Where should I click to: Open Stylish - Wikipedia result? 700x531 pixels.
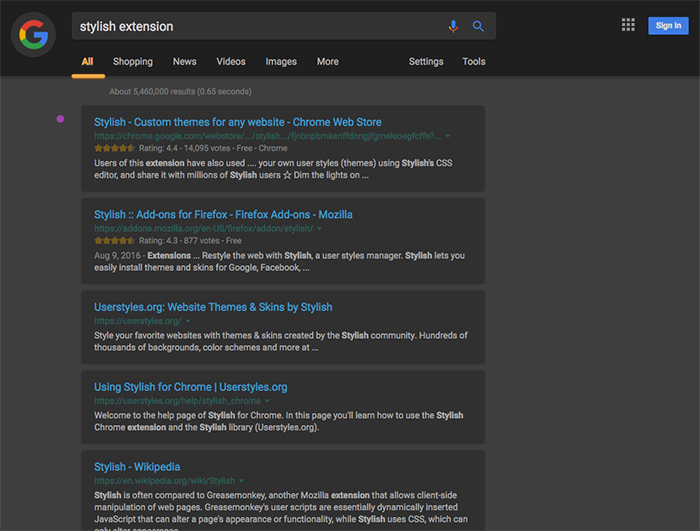click(137, 467)
